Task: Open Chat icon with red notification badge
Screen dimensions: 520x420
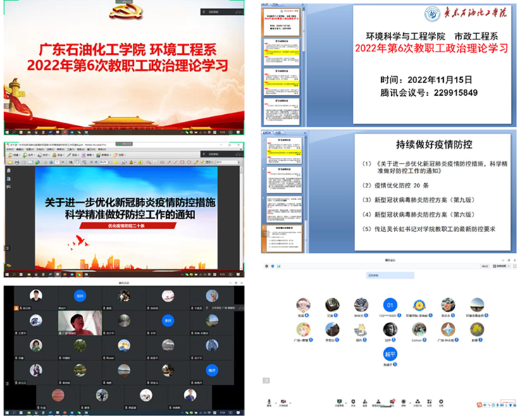Action: click(392, 402)
